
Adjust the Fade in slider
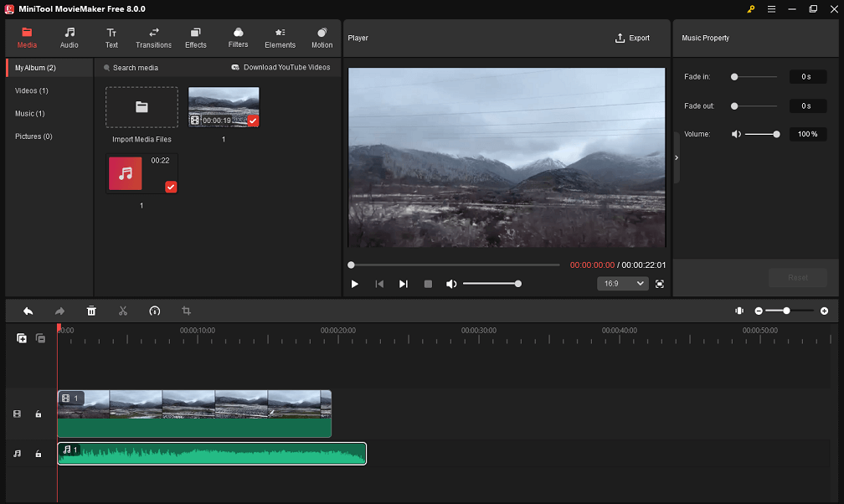pyautogui.click(x=754, y=77)
